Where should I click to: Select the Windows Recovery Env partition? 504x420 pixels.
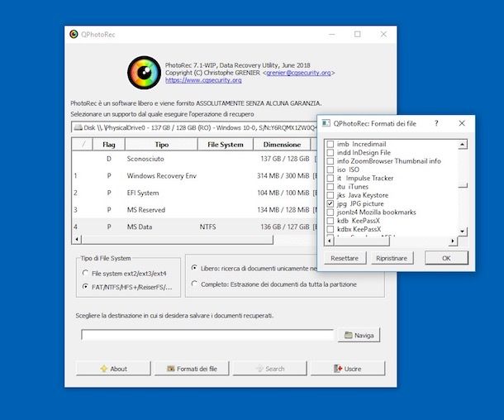195,176
